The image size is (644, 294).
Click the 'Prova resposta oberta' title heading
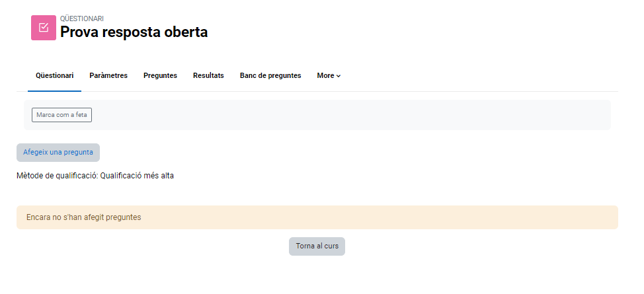(134, 32)
